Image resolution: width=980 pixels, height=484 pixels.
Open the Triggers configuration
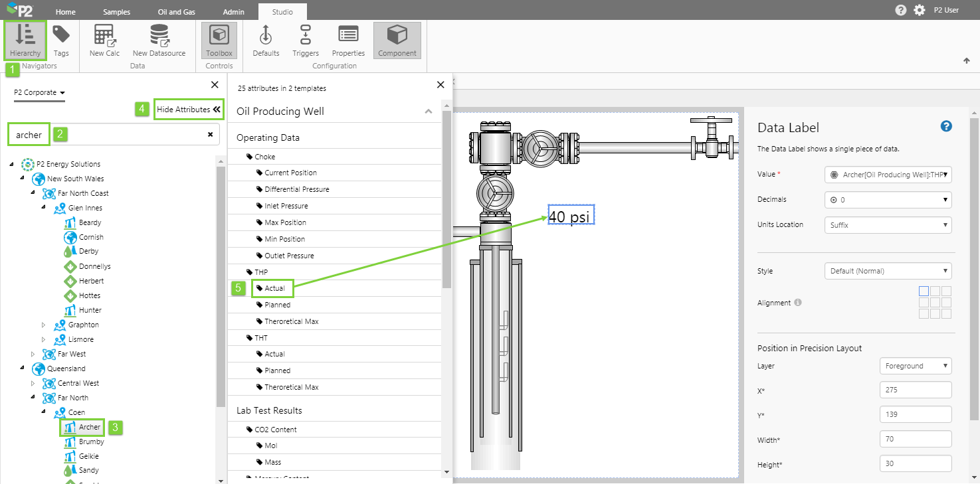(306, 40)
